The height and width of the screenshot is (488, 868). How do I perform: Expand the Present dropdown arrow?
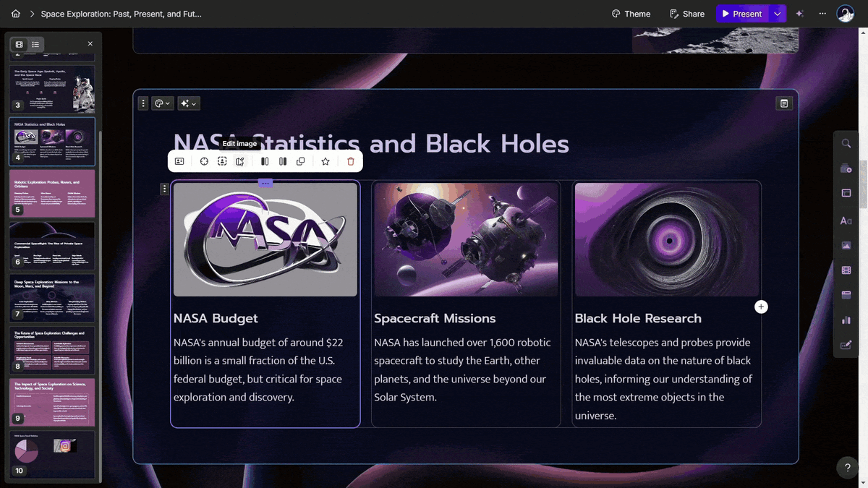point(777,14)
